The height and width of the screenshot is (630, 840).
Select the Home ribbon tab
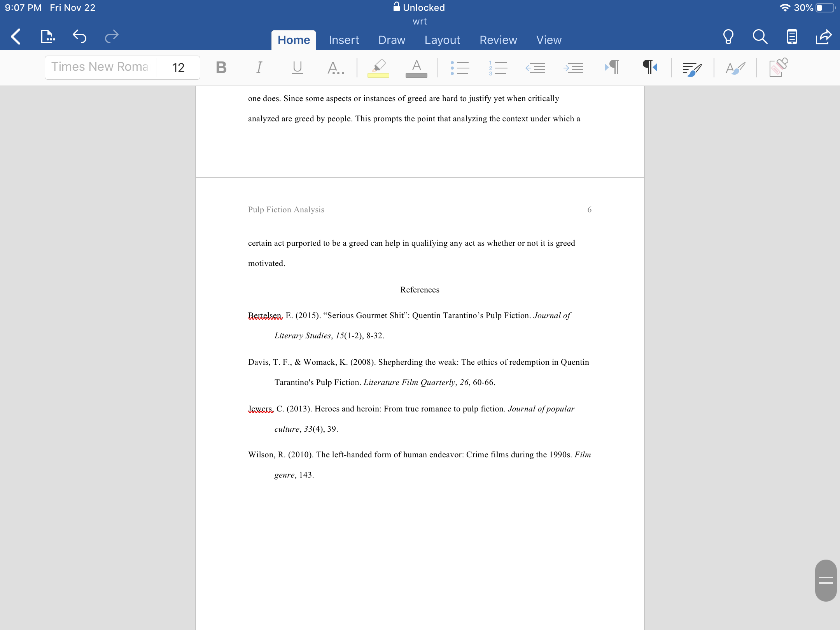click(294, 40)
